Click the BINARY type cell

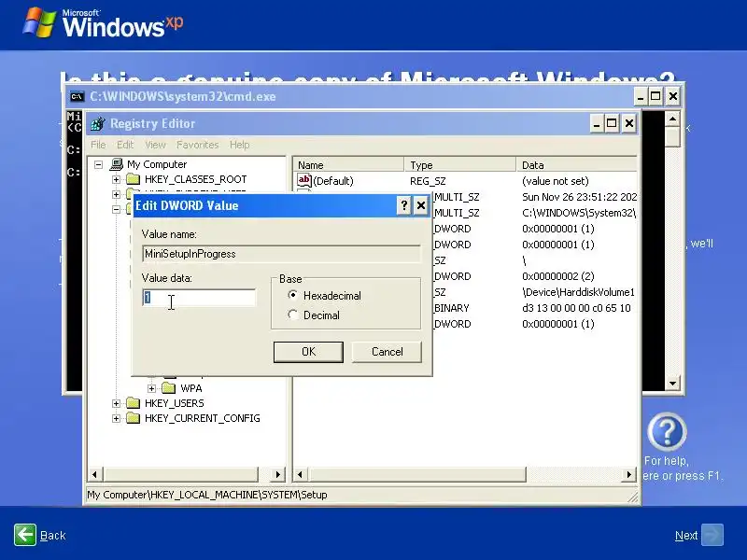pyautogui.click(x=451, y=308)
